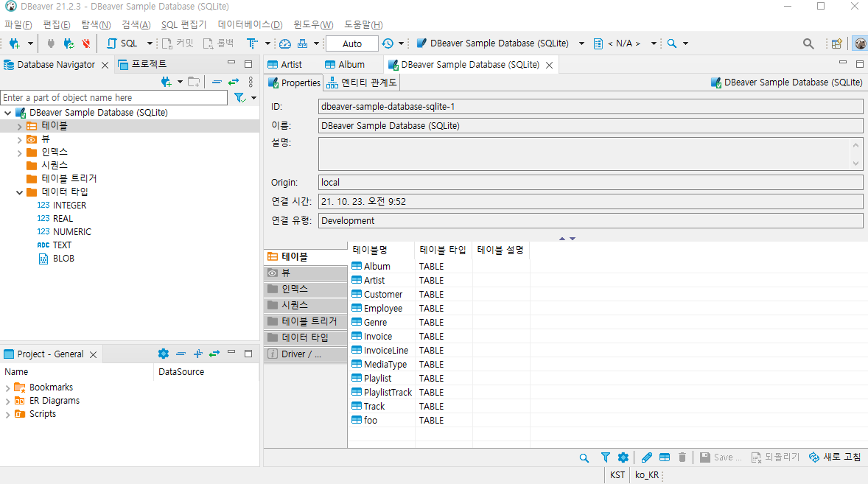868x484 pixels.
Task: Toggle link with editor arrows in navigator
Action: (234, 82)
